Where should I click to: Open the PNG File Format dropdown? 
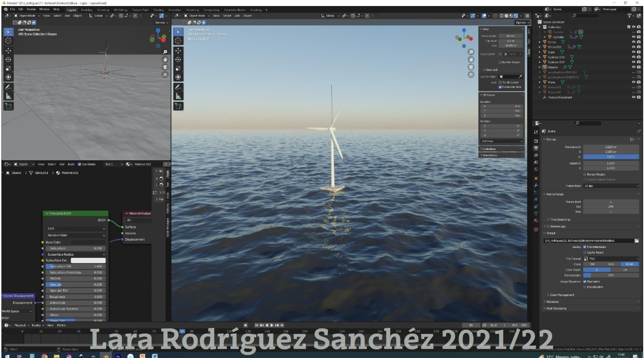tap(611, 259)
